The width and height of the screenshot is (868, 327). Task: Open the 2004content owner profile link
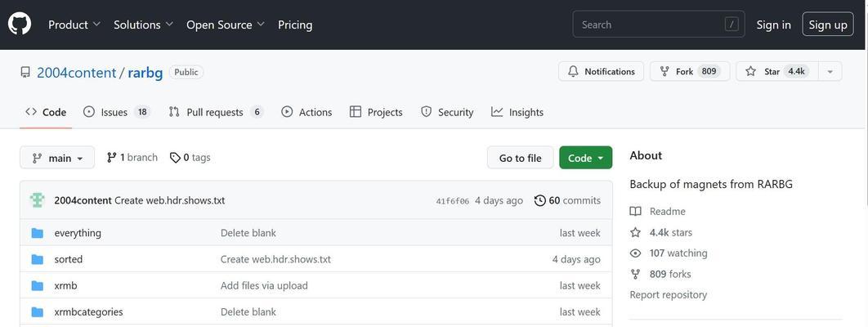(x=76, y=73)
